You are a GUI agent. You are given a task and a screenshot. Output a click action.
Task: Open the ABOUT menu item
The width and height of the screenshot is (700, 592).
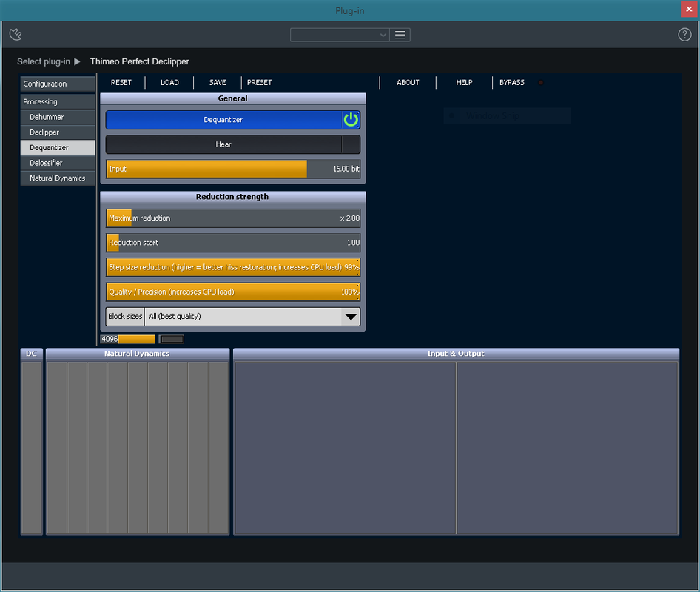408,83
